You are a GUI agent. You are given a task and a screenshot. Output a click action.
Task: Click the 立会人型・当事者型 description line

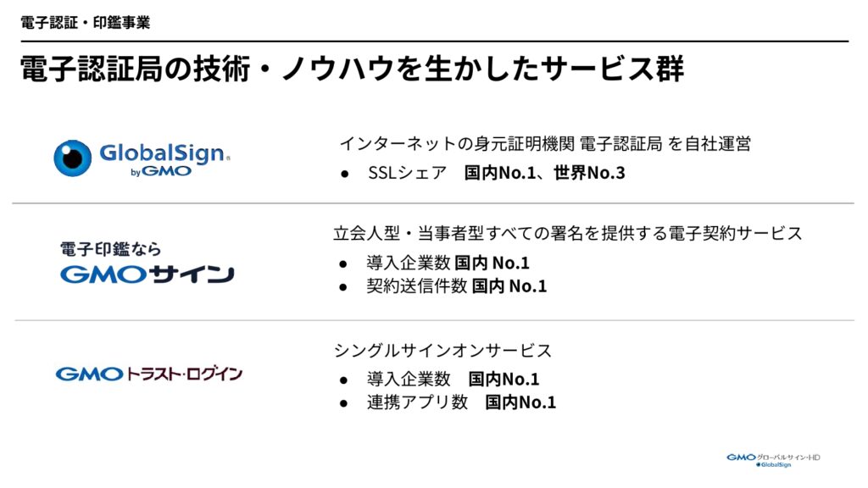pos(568,234)
